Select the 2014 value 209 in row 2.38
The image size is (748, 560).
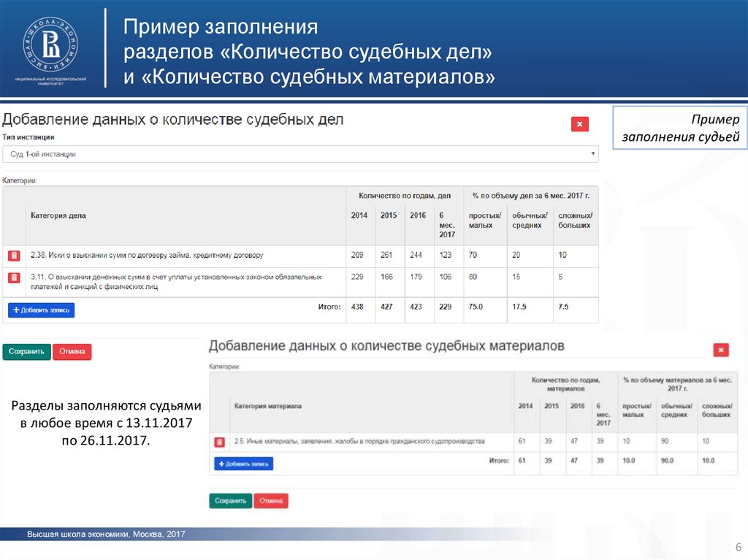(357, 256)
